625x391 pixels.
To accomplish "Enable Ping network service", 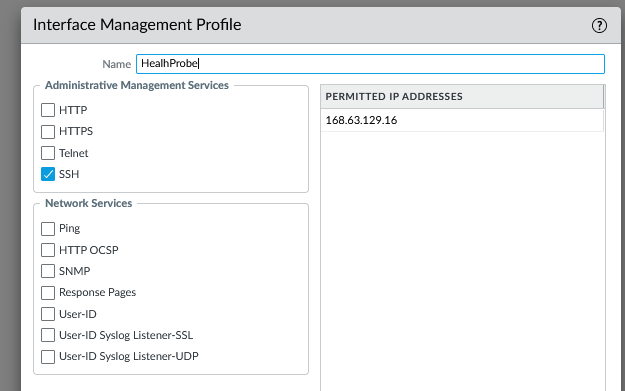I will pyautogui.click(x=48, y=229).
